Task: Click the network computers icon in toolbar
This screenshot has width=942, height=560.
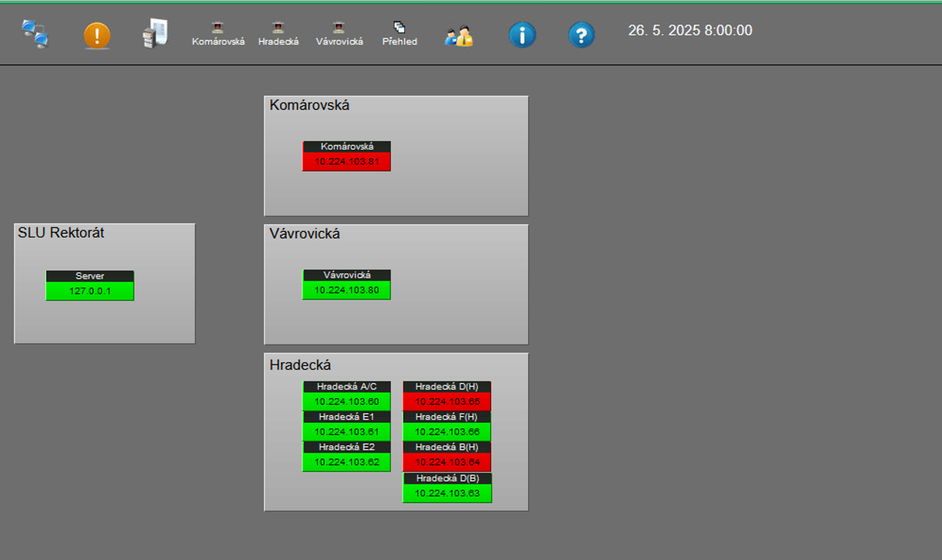Action: (35, 34)
